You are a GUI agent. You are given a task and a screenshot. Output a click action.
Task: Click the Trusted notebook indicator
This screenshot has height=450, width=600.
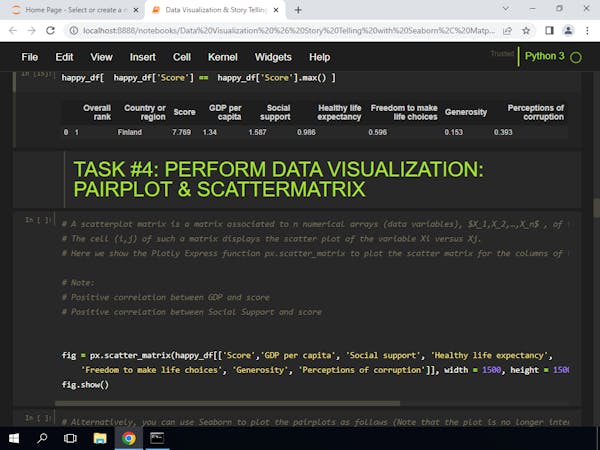coord(502,54)
